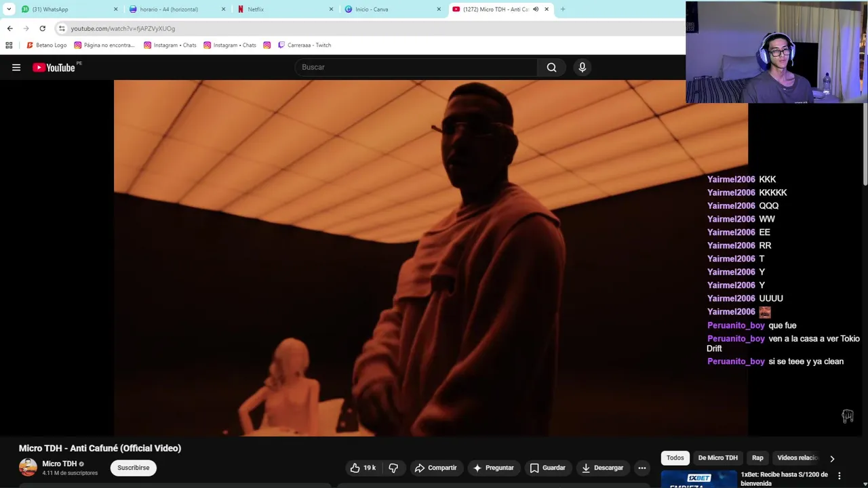Select the Todos filter chip
868x488 pixels.
click(675, 457)
